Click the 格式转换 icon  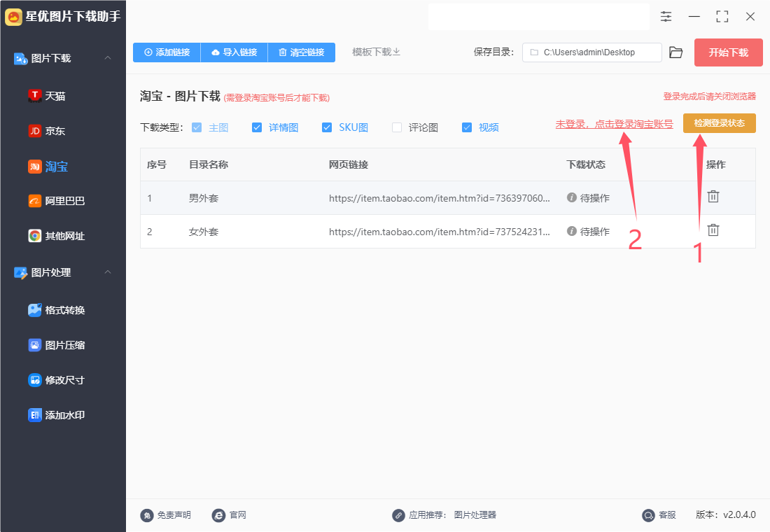coord(34,310)
